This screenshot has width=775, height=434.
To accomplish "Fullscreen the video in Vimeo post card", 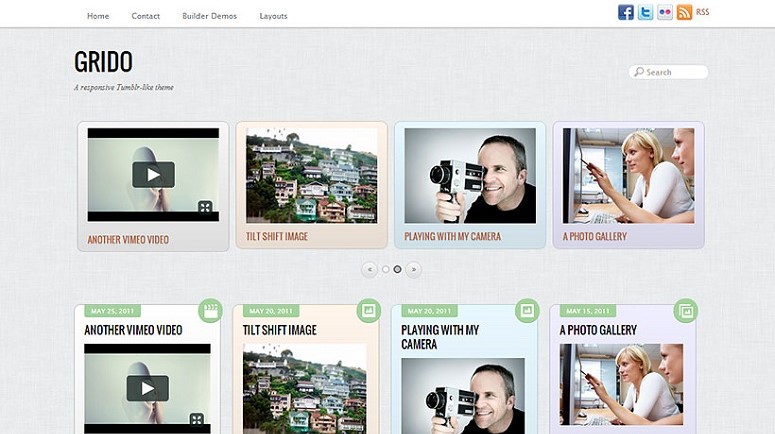I will pos(197,420).
